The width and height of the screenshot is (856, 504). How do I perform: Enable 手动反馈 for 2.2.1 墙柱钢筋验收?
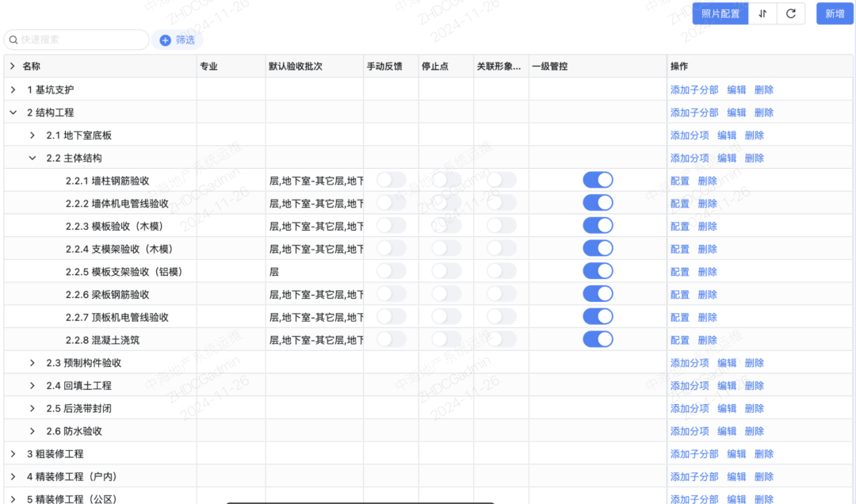pos(391,180)
